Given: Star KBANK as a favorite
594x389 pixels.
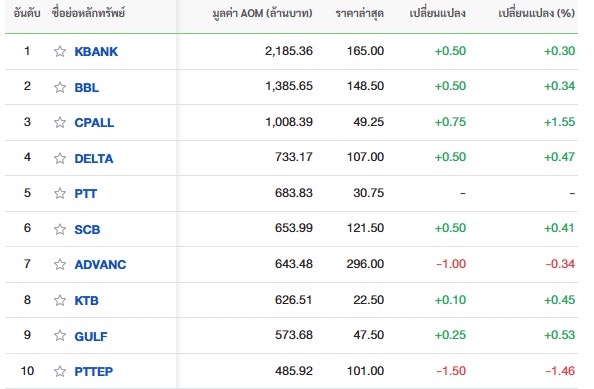Looking at the screenshot, I should tap(60, 51).
